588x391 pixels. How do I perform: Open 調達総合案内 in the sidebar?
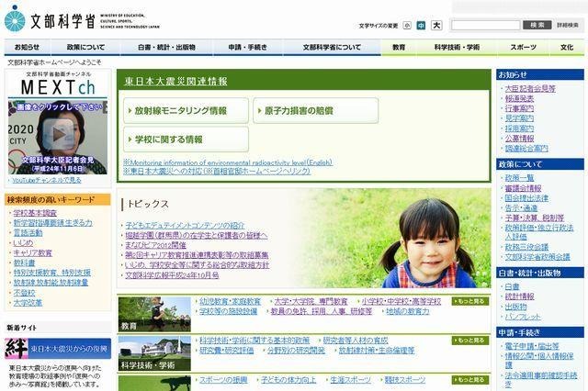[526, 149]
